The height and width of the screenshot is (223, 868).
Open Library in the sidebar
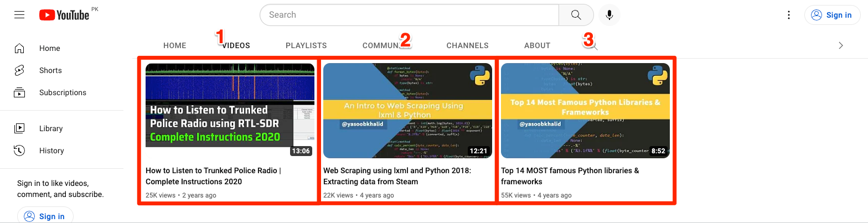pyautogui.click(x=50, y=129)
